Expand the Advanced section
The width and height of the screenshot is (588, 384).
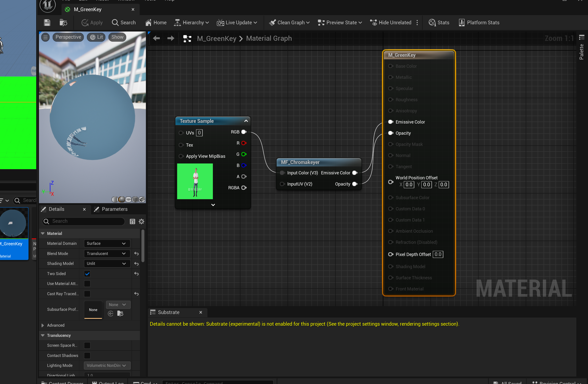coord(43,325)
